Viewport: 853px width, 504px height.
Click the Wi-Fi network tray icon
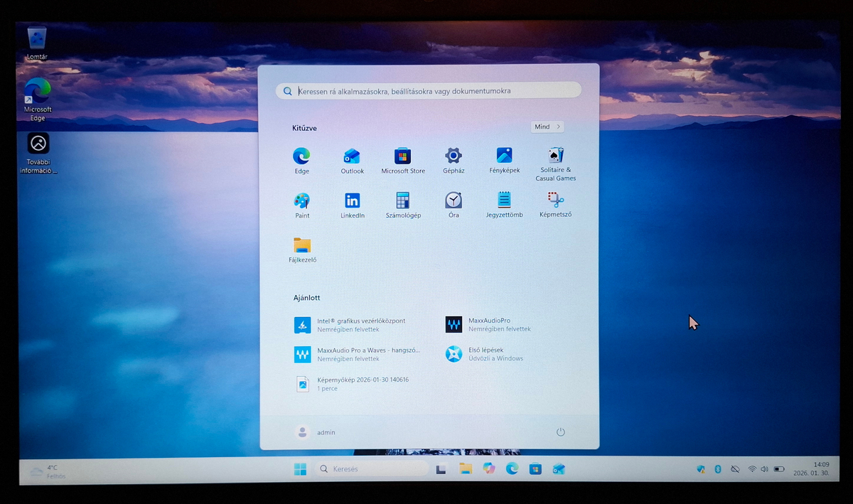752,469
